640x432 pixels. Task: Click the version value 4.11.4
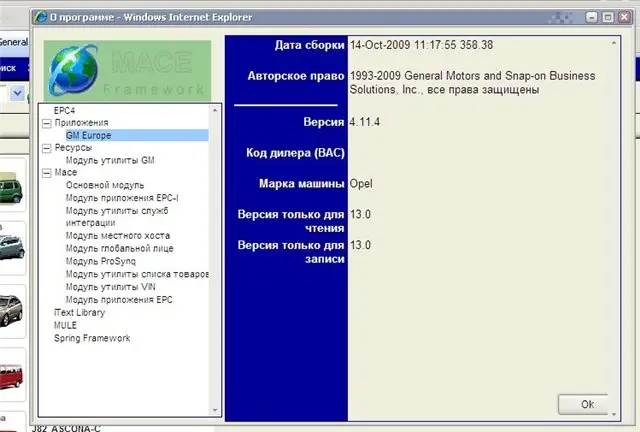364,122
